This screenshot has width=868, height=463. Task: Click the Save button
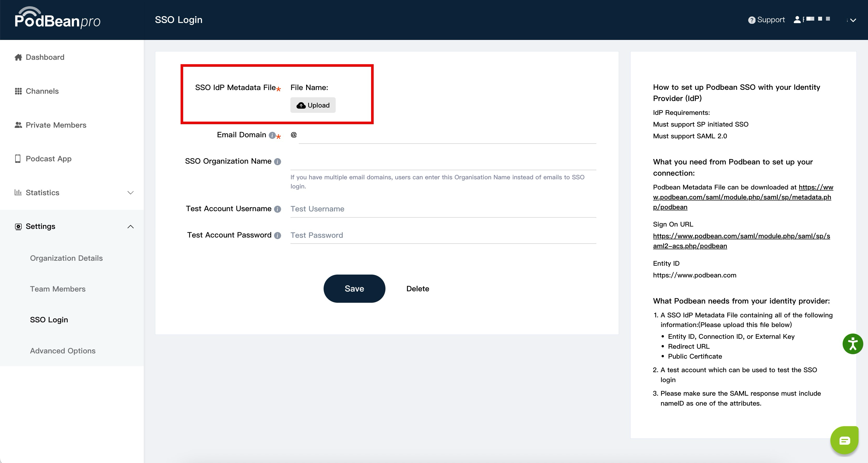[354, 288]
